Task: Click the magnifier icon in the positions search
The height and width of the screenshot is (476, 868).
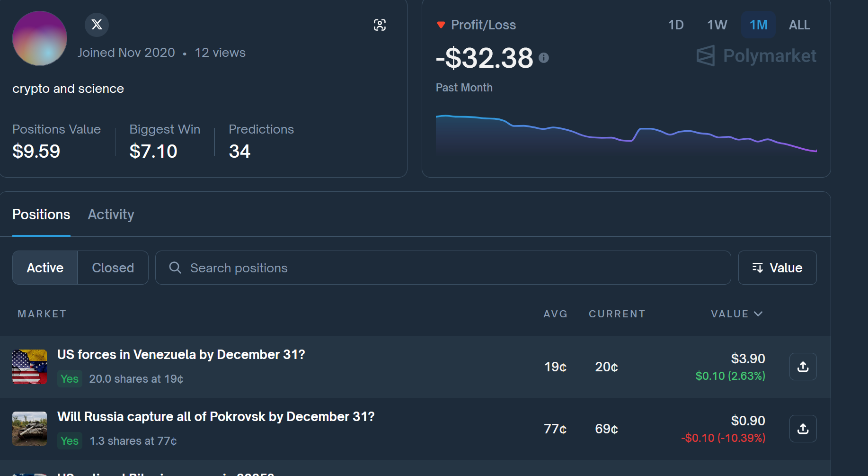Action: click(175, 268)
